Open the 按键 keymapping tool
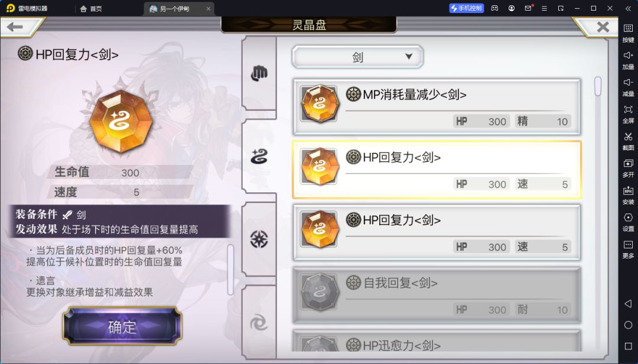Screen dimensions: 638x364 click(628, 32)
